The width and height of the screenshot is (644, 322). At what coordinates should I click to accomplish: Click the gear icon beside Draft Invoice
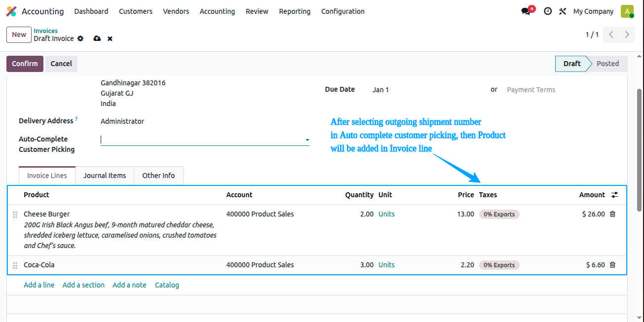[x=80, y=38]
